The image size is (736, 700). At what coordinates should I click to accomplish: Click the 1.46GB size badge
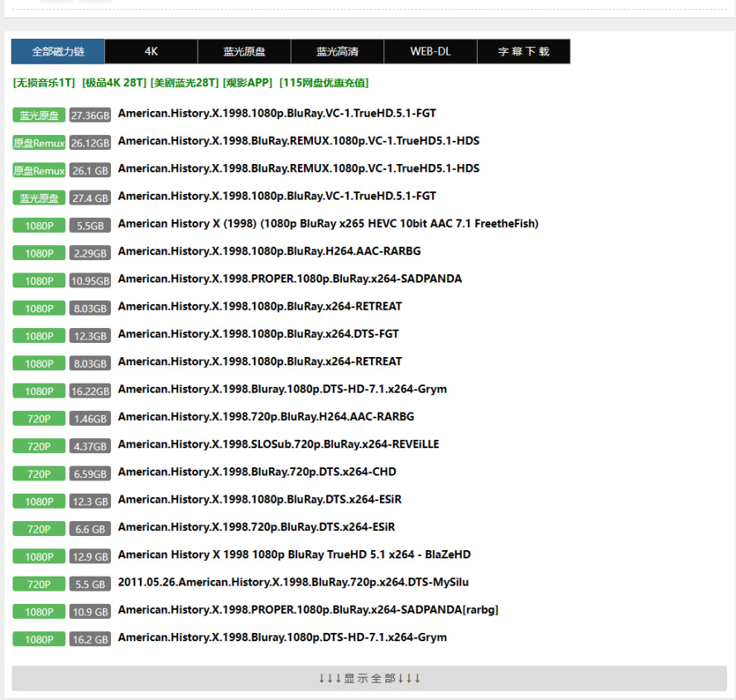pyautogui.click(x=90, y=418)
